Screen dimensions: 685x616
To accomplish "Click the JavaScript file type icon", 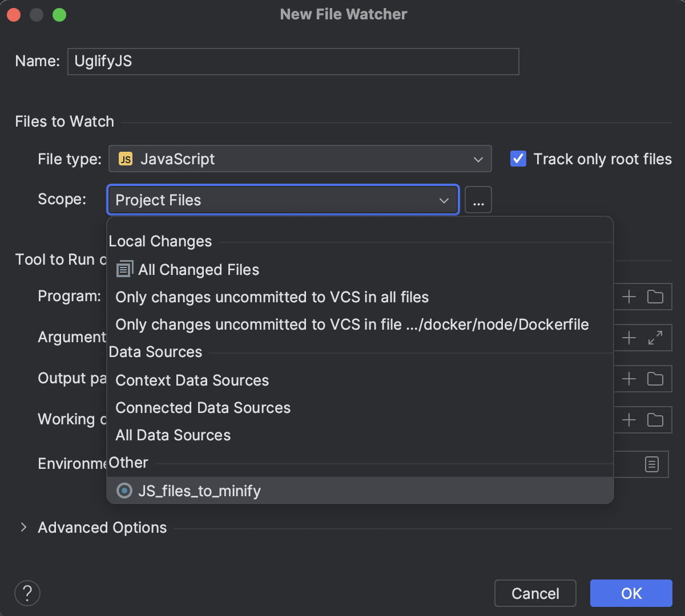I will click(x=125, y=159).
